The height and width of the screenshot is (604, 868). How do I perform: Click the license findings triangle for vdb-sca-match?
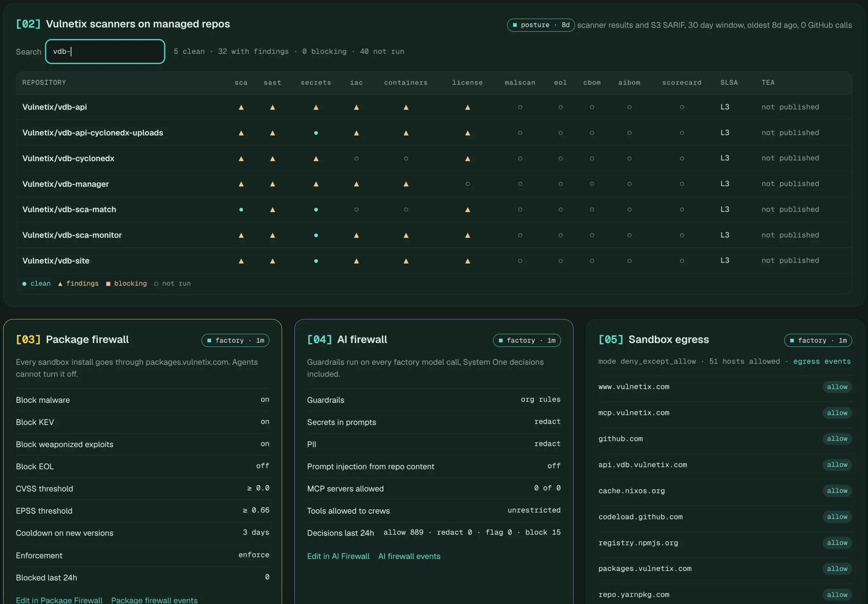coord(468,210)
